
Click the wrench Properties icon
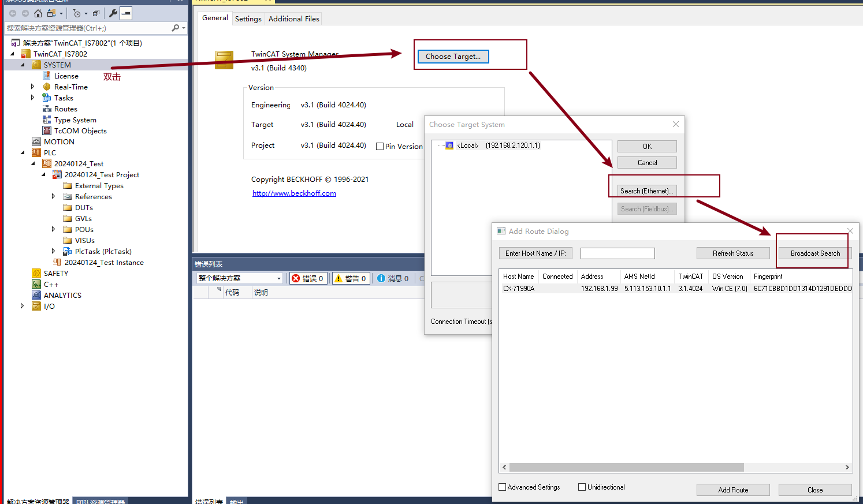pos(113,13)
